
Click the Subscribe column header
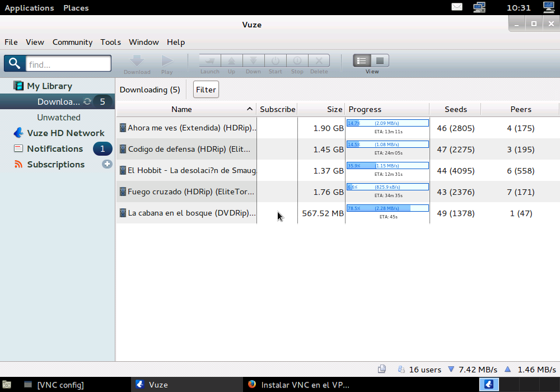(x=278, y=109)
